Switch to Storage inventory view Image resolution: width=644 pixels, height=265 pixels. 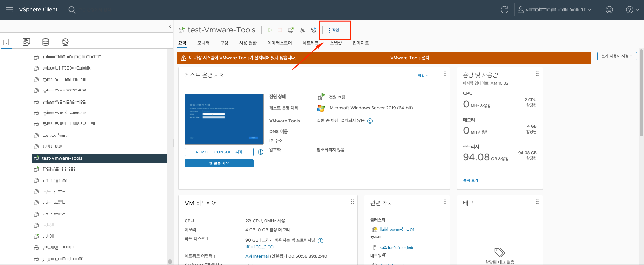click(46, 42)
